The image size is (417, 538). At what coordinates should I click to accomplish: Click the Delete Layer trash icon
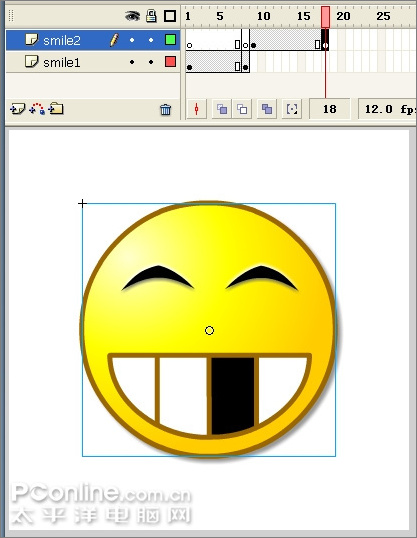[165, 109]
